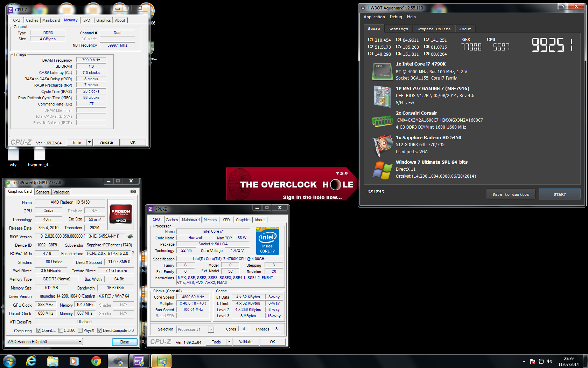588x368 pixels.
Task: Click the CPU-Z taskbar icon
Action: pos(139,361)
